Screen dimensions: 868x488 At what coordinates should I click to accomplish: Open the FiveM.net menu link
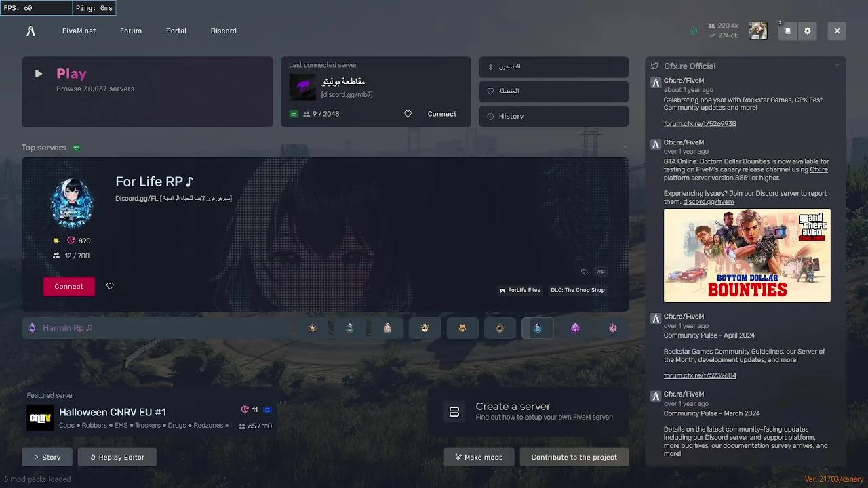click(79, 30)
